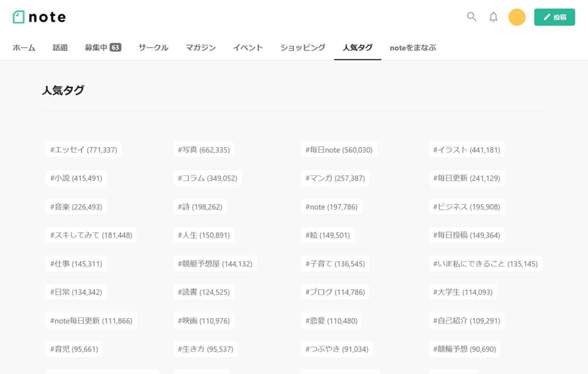Image resolution: width=588 pixels, height=374 pixels.
Task: Click the note logo
Action: [39, 17]
